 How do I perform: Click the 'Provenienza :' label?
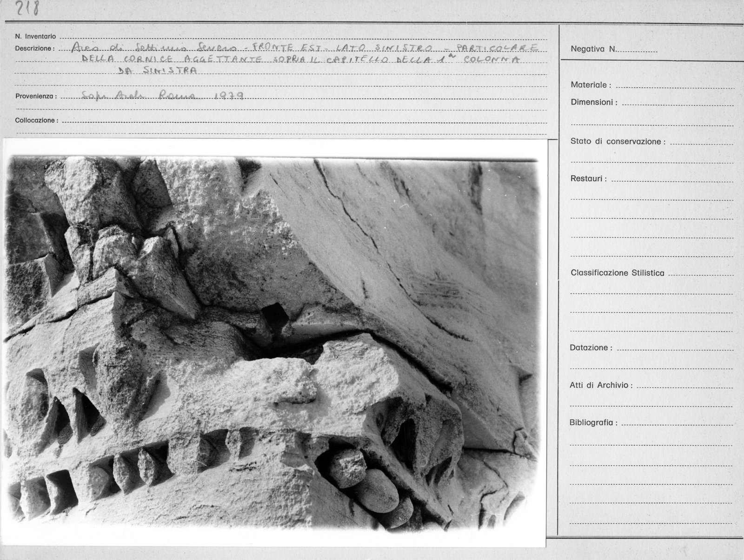coord(36,96)
